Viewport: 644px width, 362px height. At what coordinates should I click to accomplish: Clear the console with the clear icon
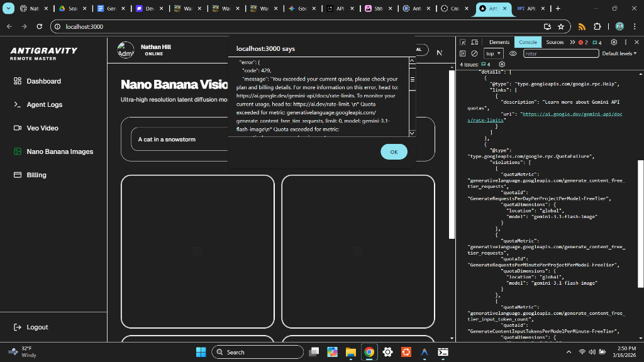pyautogui.click(x=474, y=53)
